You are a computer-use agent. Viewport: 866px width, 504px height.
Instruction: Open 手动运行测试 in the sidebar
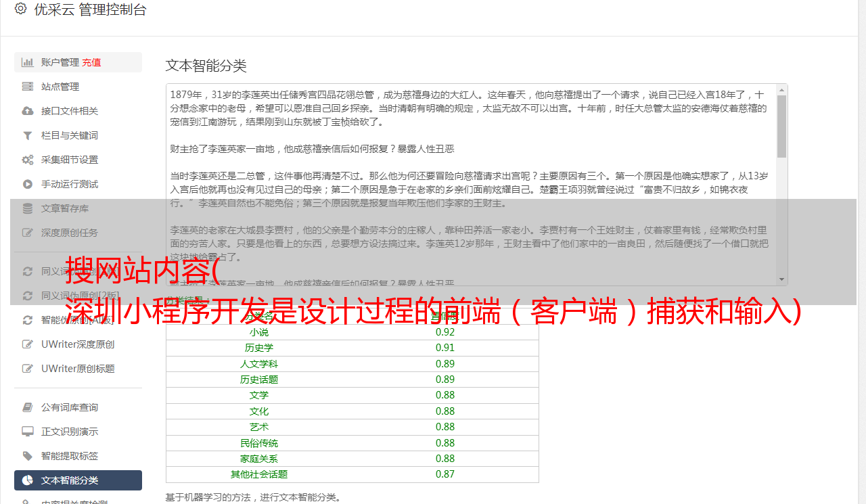pyautogui.click(x=70, y=184)
